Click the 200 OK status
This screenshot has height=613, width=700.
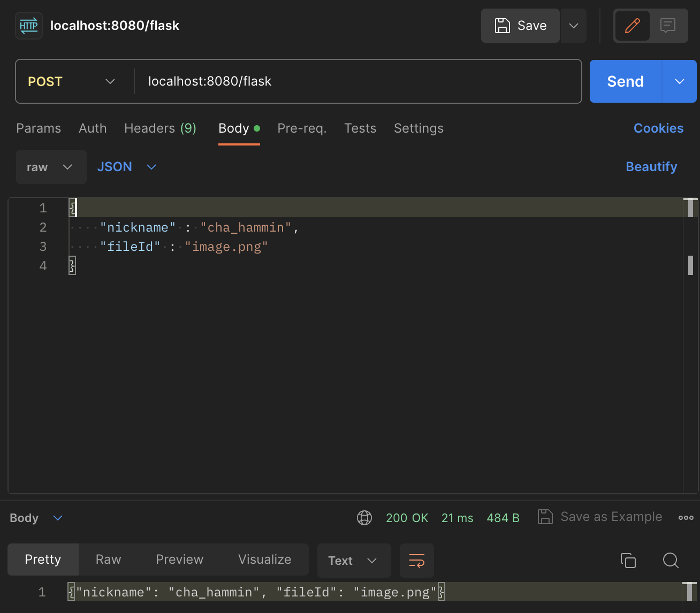tap(407, 518)
